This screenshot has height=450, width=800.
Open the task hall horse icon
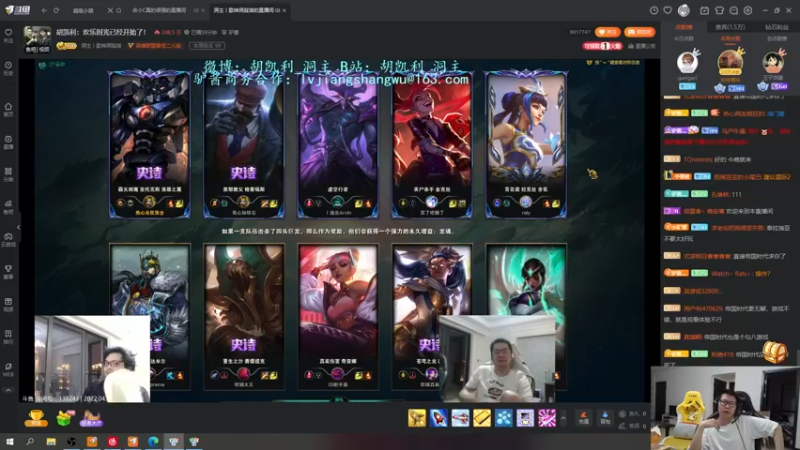91,418
